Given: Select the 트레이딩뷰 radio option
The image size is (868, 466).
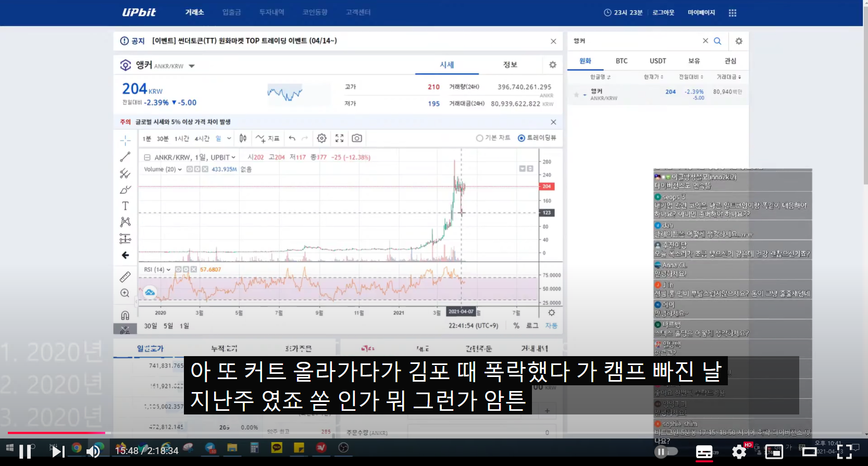Looking at the screenshot, I should pos(537,138).
